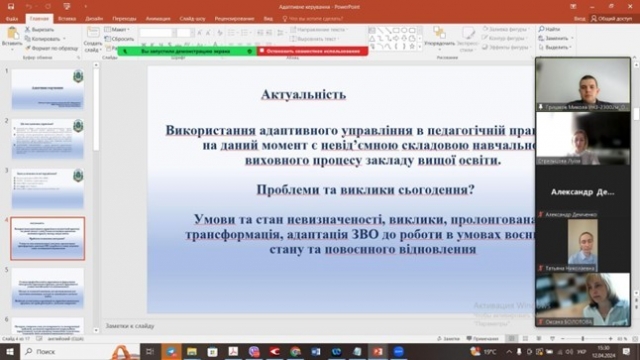Click the Найти search magnifier icon
Image resolution: width=640 pixels, height=360 pixels.
[541, 29]
